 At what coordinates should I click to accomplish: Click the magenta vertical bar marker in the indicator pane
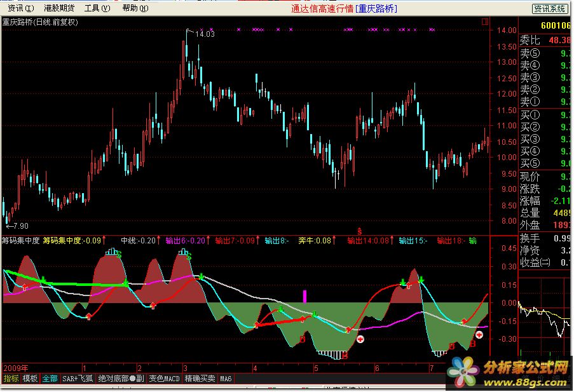pos(304,297)
